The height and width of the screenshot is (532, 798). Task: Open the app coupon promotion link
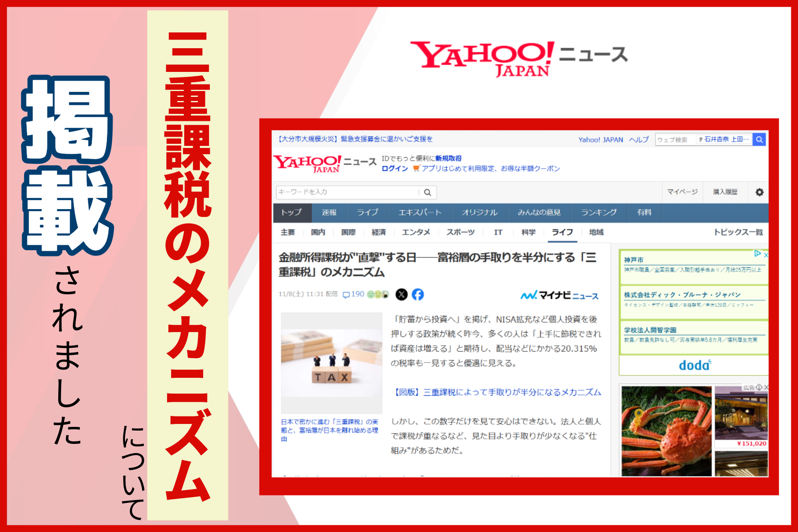coord(491,169)
